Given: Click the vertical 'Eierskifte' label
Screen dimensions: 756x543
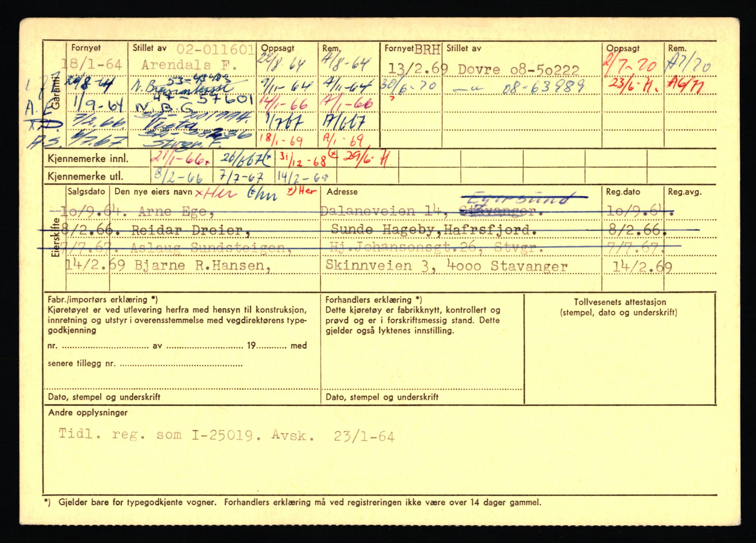Looking at the screenshot, I should [56, 238].
